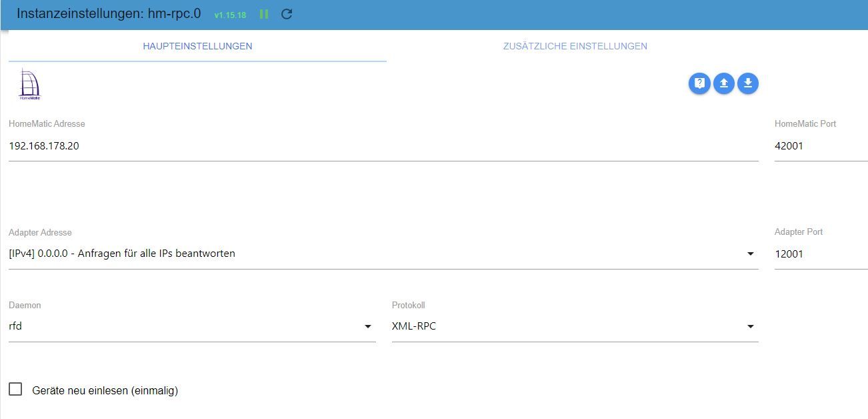
Task: Click the HomeMatic Port field 42001
Action: tap(821, 146)
